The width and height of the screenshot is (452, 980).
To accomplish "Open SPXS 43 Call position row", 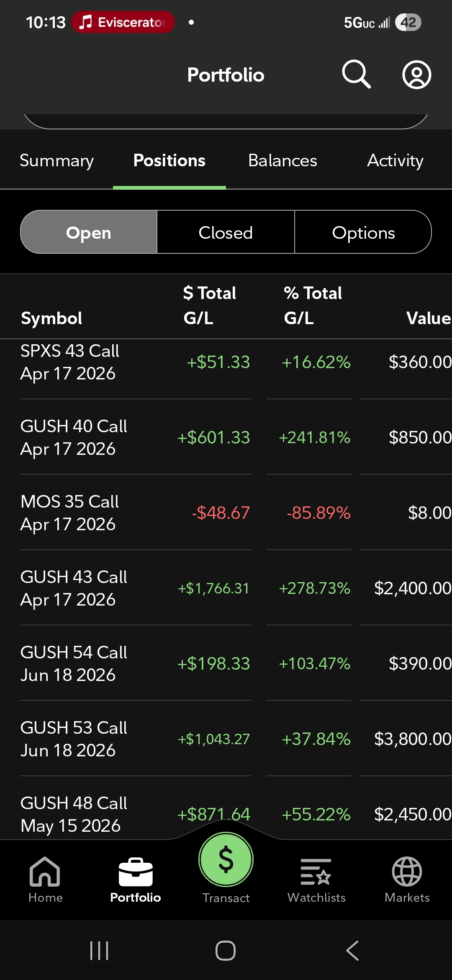I will click(70, 362).
